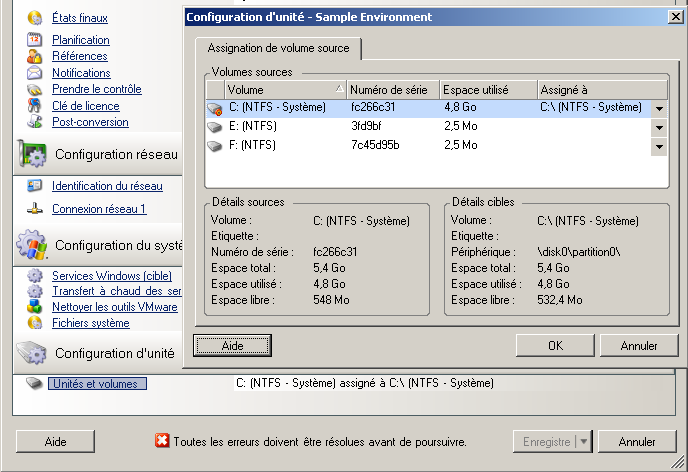The width and height of the screenshot is (688, 472).
Task: Click the red error icon in status bar
Action: 162,440
